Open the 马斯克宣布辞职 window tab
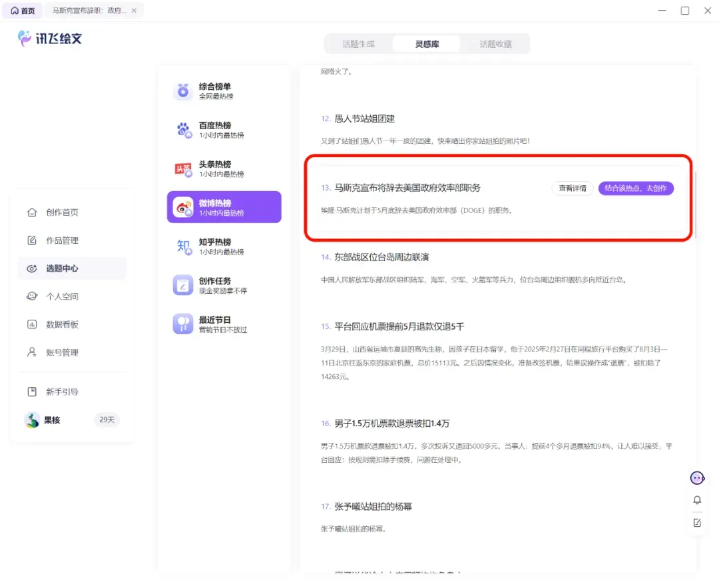This screenshot has width=719, height=588. (94, 11)
